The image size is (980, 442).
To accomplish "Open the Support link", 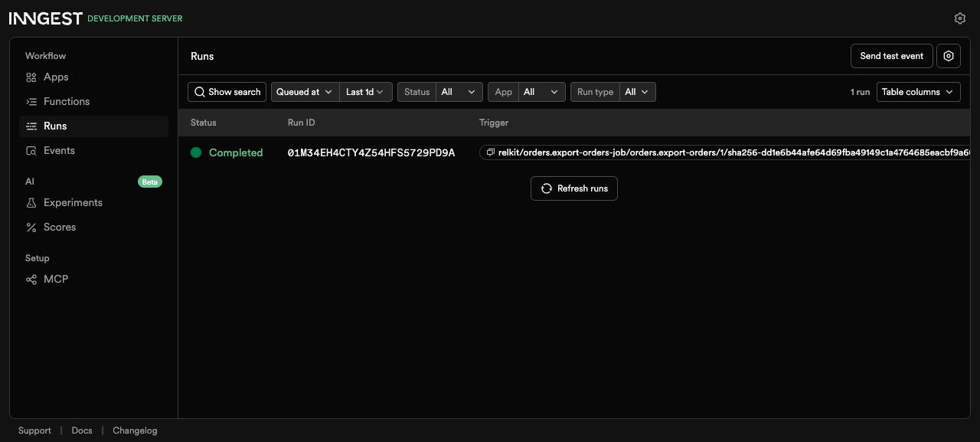I will point(34,431).
